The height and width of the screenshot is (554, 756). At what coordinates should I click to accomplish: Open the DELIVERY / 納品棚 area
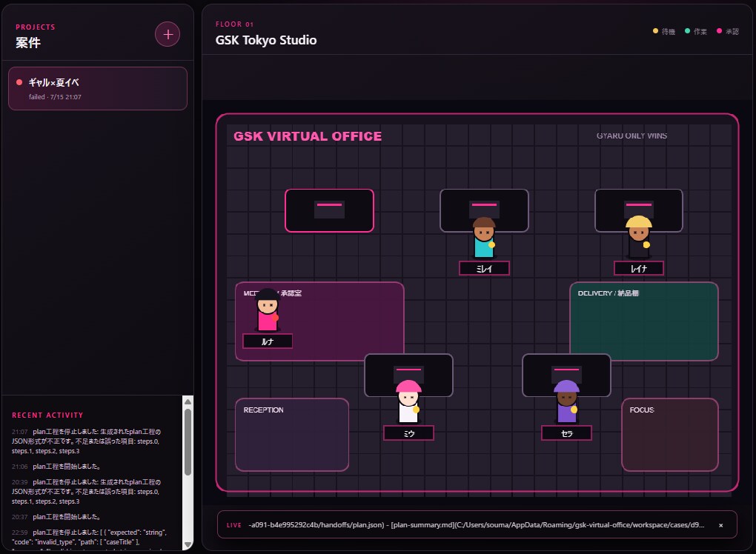(644, 321)
